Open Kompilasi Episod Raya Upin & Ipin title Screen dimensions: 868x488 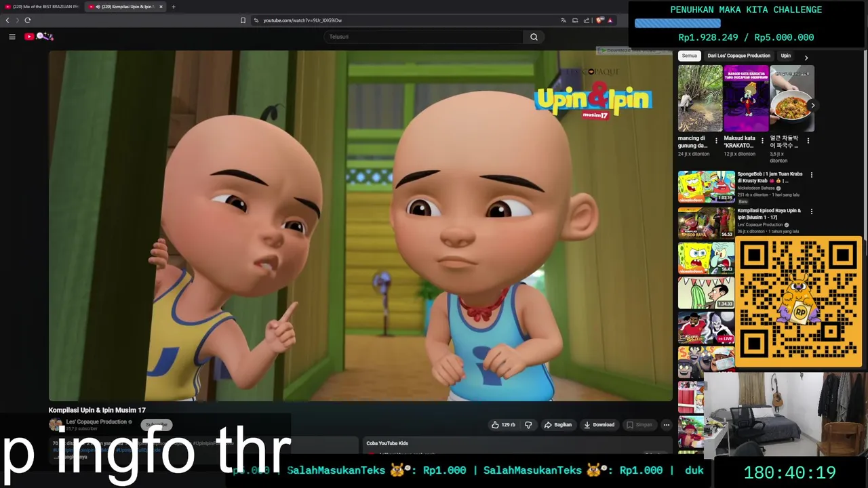click(770, 214)
